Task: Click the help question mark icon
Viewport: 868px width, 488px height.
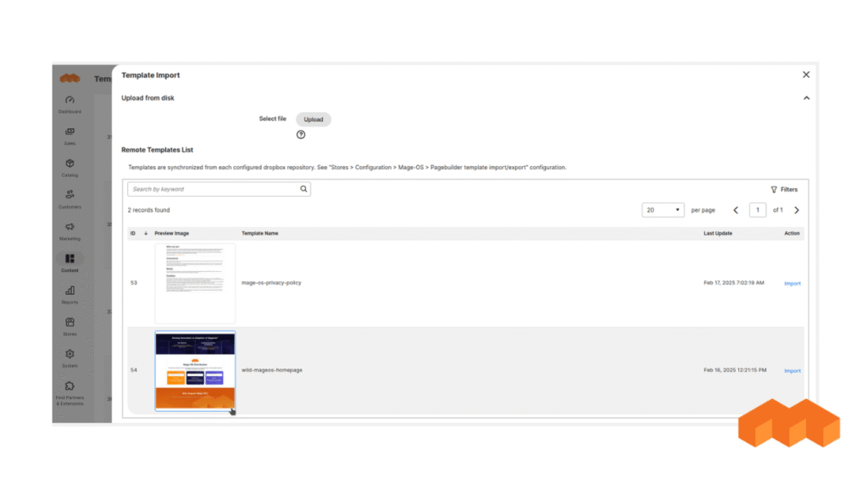Action: pyautogui.click(x=303, y=133)
